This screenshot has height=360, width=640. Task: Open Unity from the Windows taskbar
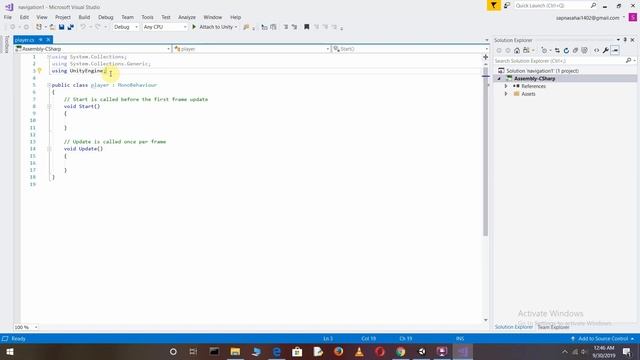[x=422, y=351]
